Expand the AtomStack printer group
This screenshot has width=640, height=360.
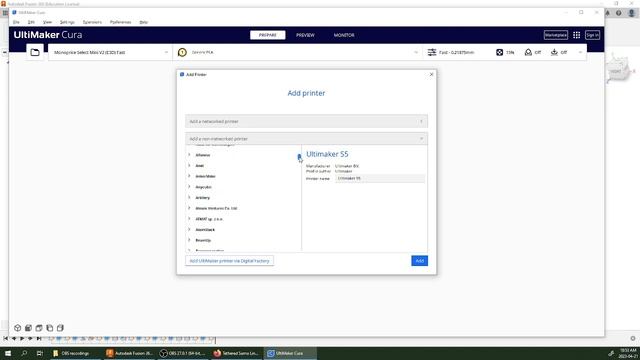tap(189, 229)
